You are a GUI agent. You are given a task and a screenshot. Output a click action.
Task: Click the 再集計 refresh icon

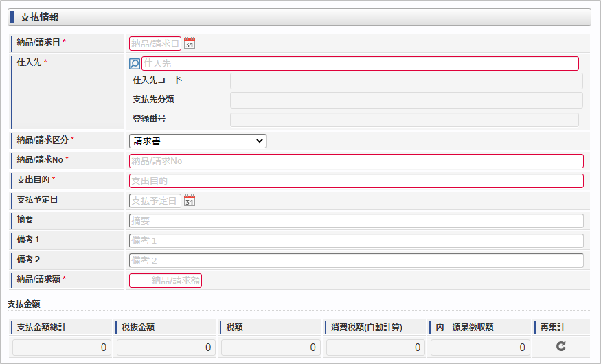(x=561, y=346)
